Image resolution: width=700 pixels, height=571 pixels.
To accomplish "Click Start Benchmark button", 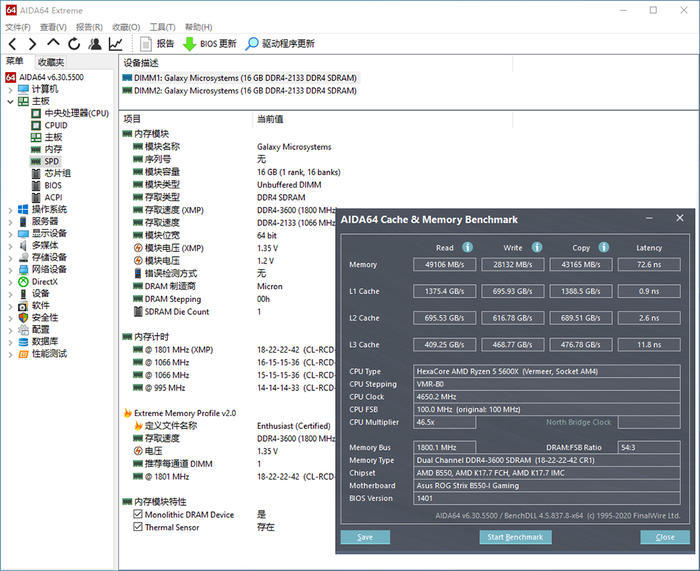I will click(x=515, y=537).
